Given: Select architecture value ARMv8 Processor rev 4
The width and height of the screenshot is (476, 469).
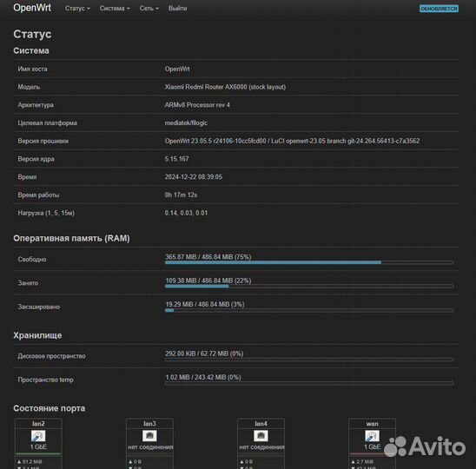Looking at the screenshot, I should pyautogui.click(x=197, y=105).
